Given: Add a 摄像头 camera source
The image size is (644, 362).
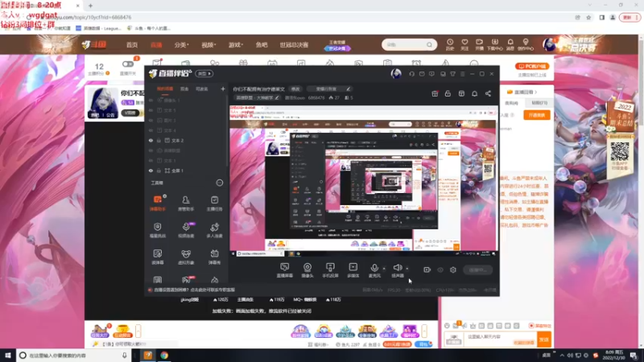Looking at the screenshot, I should pos(308,270).
